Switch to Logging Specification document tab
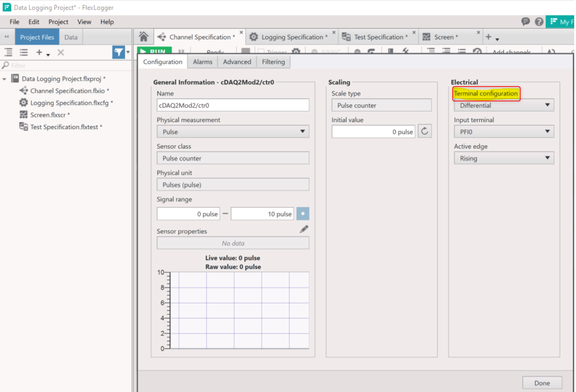The width and height of the screenshot is (576, 392). tap(293, 37)
